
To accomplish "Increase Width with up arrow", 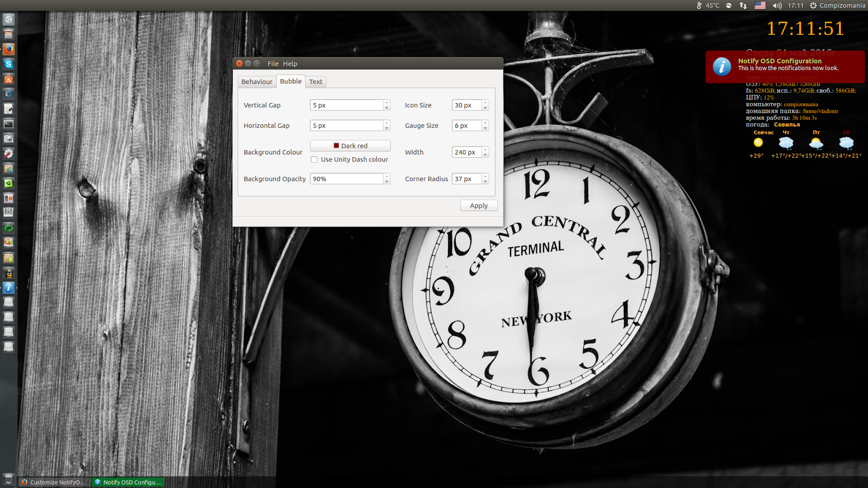I will click(x=486, y=150).
